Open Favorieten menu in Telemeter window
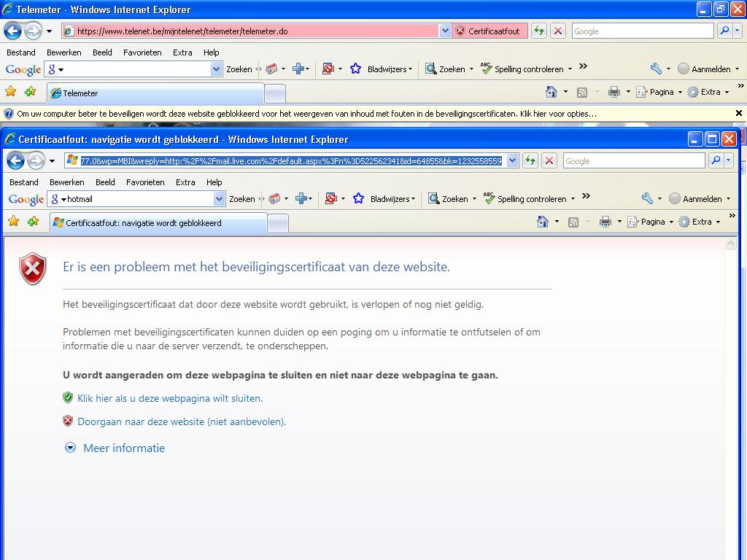The height and width of the screenshot is (560, 747). pos(142,52)
